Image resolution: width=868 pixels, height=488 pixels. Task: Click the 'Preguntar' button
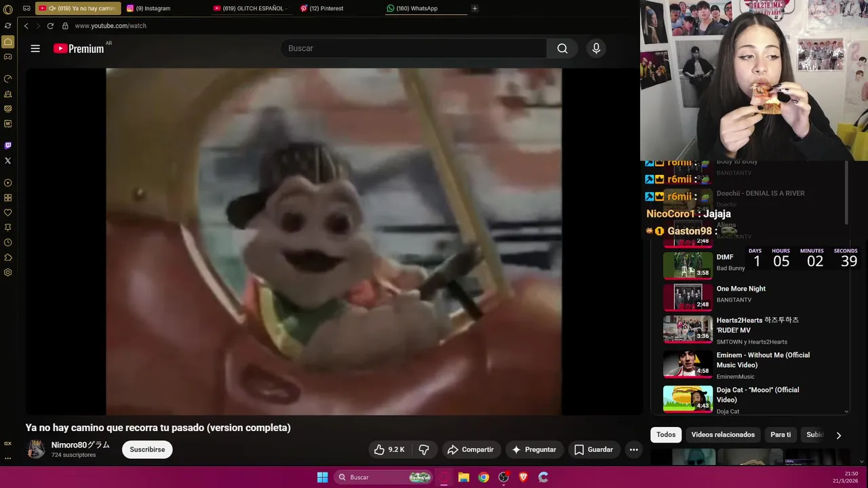coord(534,449)
